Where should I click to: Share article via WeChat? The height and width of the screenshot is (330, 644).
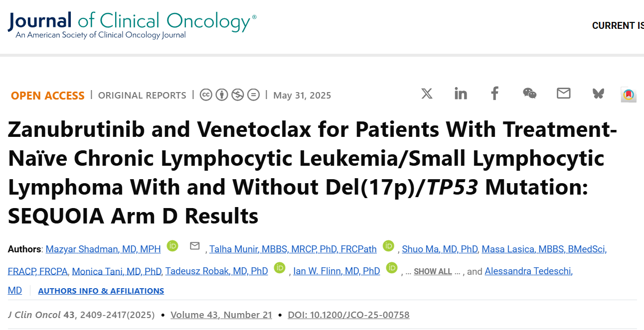pos(529,94)
